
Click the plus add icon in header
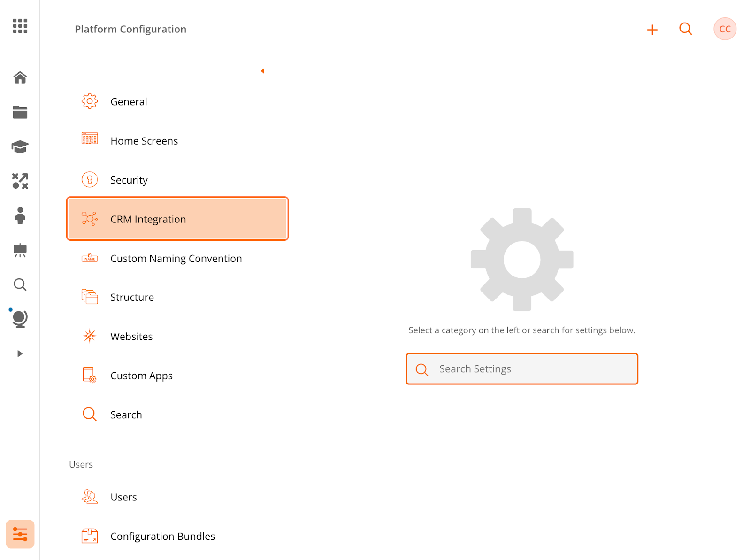652,30
